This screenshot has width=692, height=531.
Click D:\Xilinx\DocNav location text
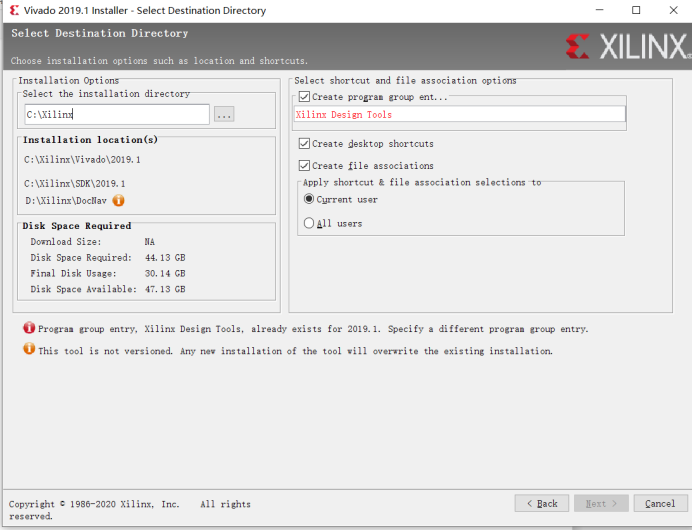coord(66,201)
